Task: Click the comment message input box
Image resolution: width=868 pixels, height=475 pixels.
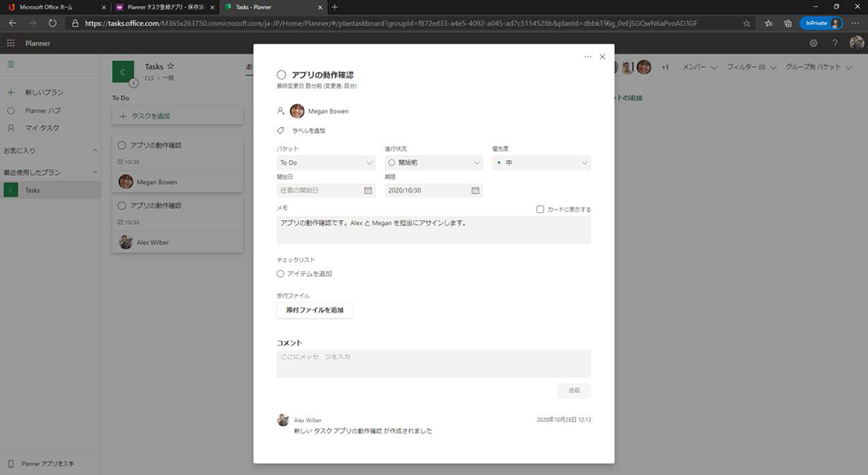Action: (433, 364)
